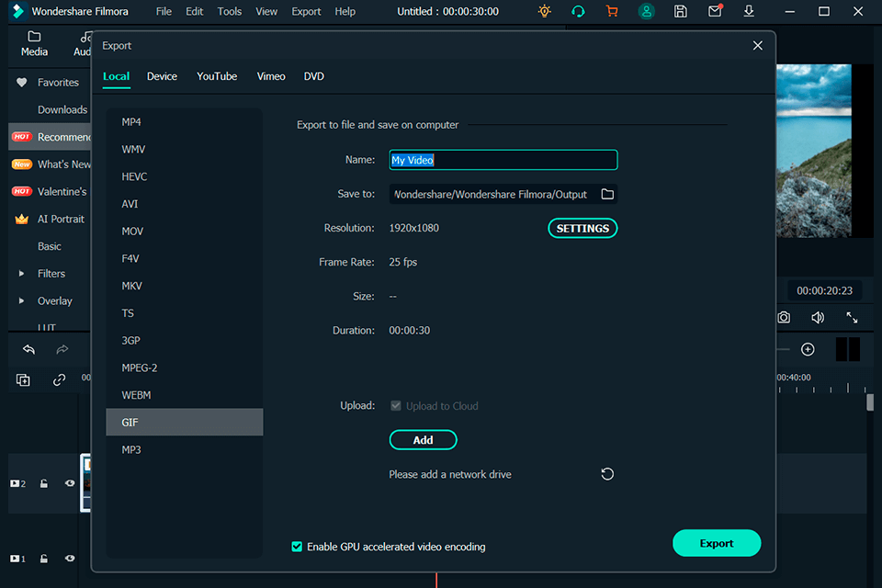Expand the Filters category
The width and height of the screenshot is (882, 588).
click(x=21, y=274)
